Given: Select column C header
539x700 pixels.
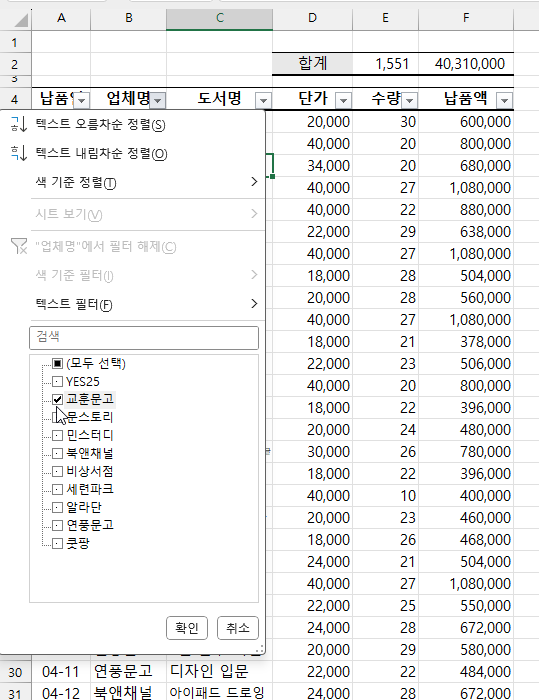Looking at the screenshot, I should [220, 18].
